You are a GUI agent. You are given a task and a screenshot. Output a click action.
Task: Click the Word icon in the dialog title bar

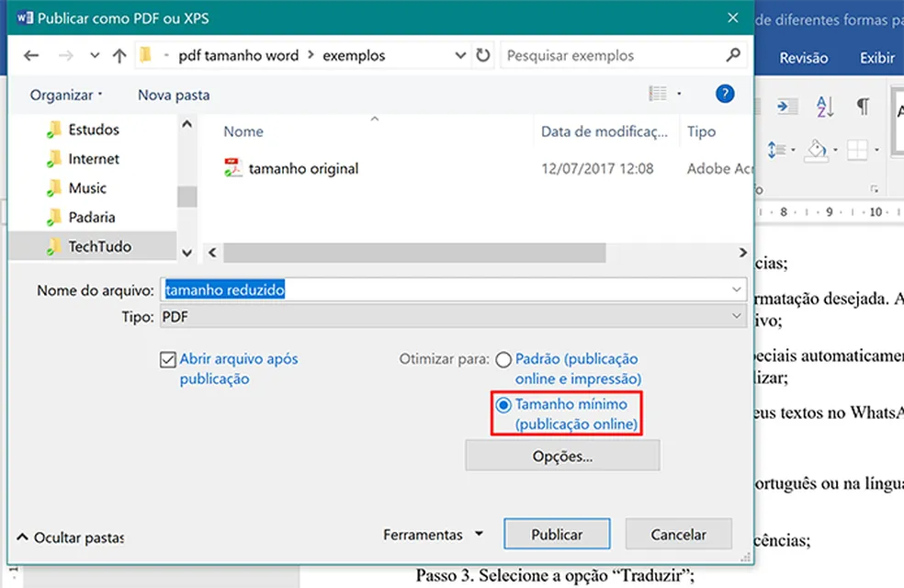click(x=24, y=17)
